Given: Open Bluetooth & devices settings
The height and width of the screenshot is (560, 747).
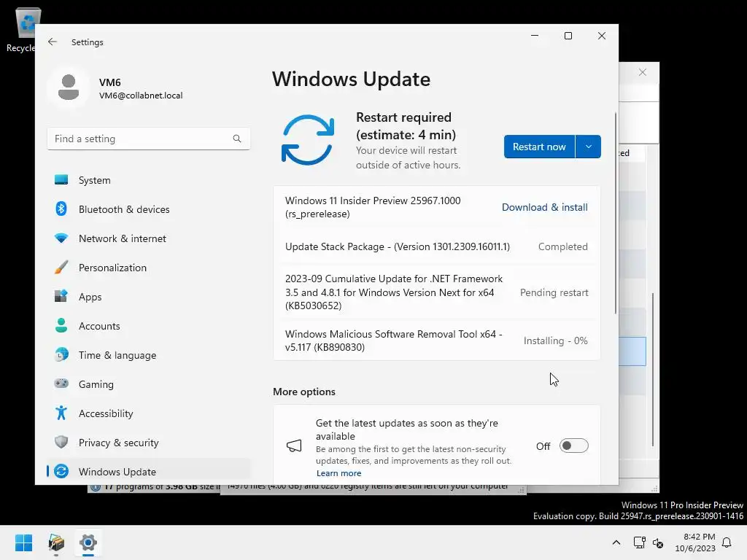Looking at the screenshot, I should 124,209.
